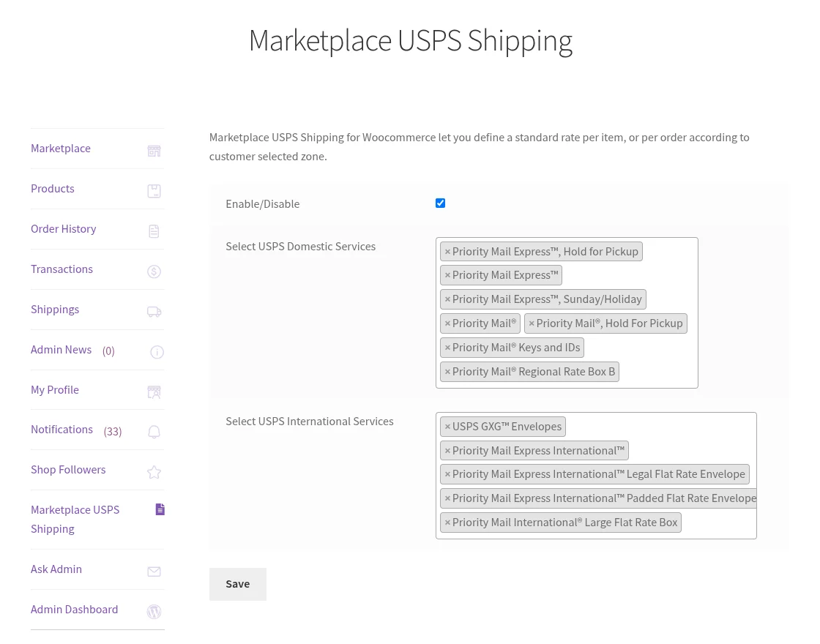This screenshot has height=644, width=820.
Task: Click the Transactions dollar icon
Action: (x=154, y=272)
